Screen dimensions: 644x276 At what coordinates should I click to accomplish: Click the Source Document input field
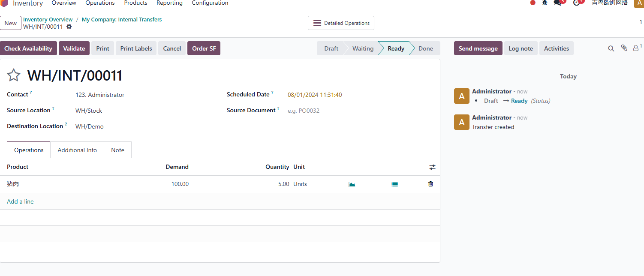360,111
